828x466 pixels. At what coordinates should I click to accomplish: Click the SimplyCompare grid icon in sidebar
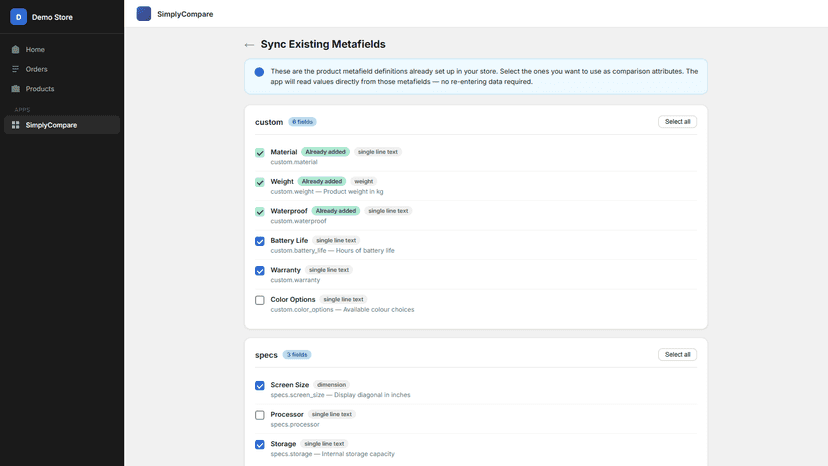point(15,125)
